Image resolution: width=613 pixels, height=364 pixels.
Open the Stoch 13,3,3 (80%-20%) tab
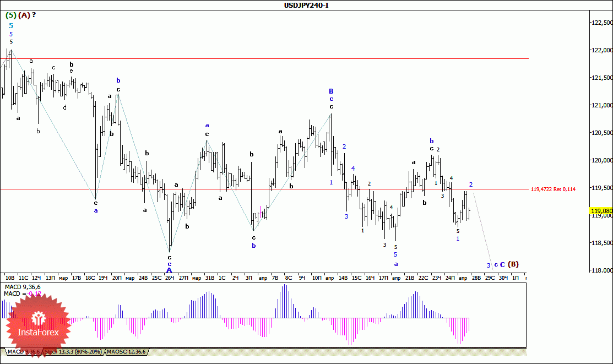click(x=74, y=351)
